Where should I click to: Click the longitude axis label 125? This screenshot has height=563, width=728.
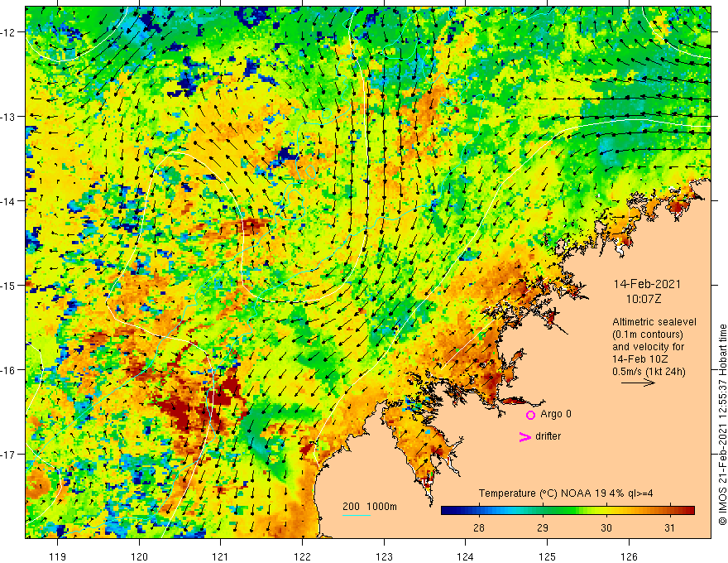click(547, 556)
